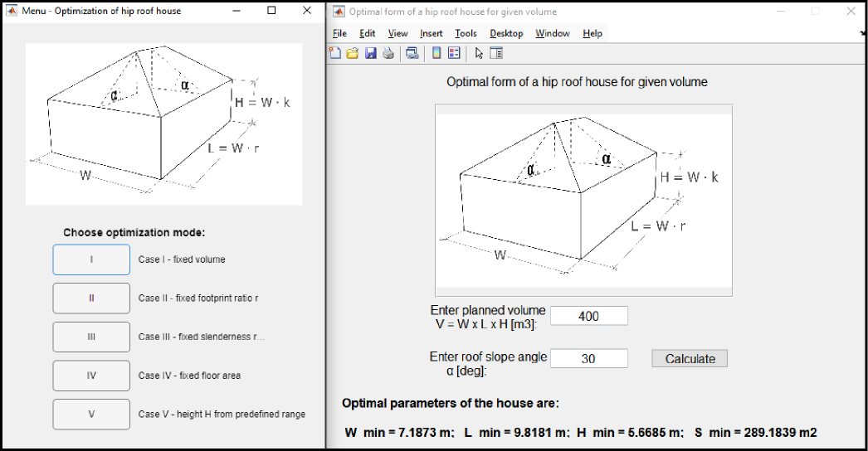Screen dimensions: 868x451
Task: Open a file using the folder icon
Action: (352, 53)
